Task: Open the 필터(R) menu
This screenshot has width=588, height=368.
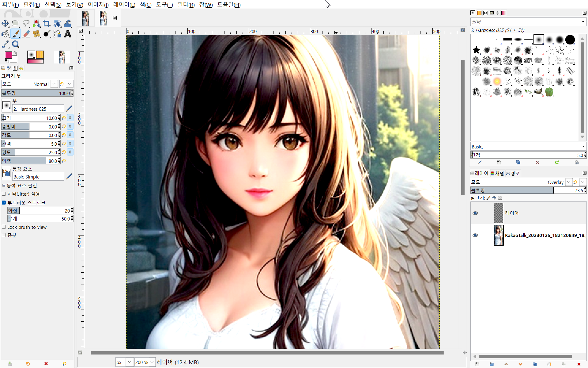Action: (186, 5)
